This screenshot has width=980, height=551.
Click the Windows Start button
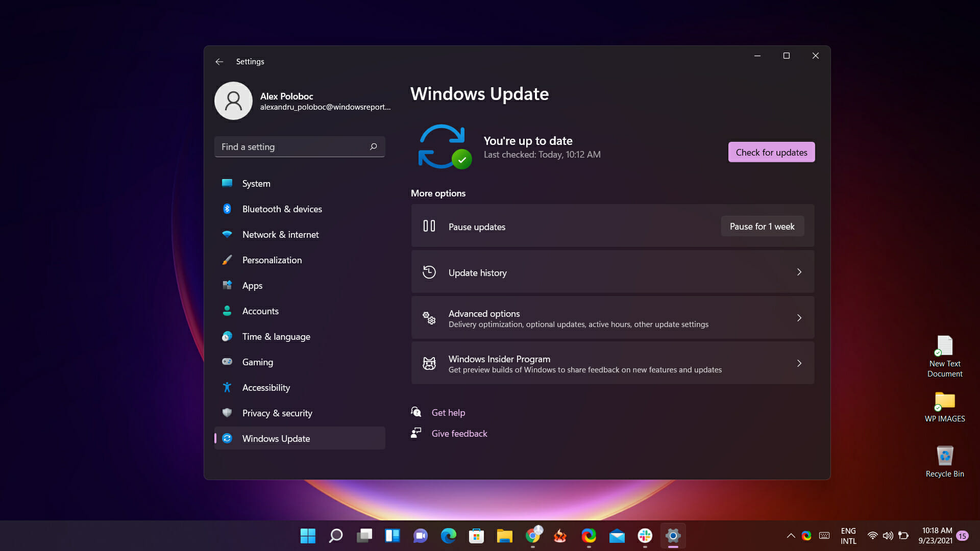coord(308,536)
